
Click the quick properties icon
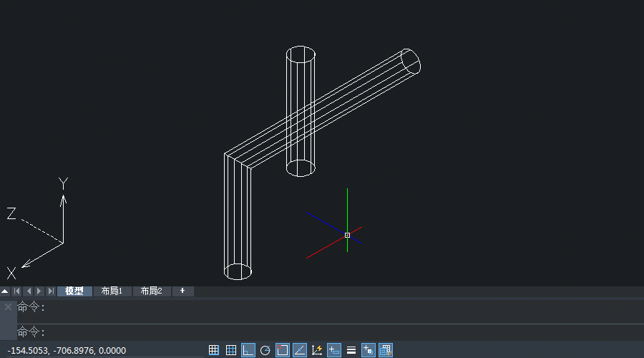tap(369, 350)
